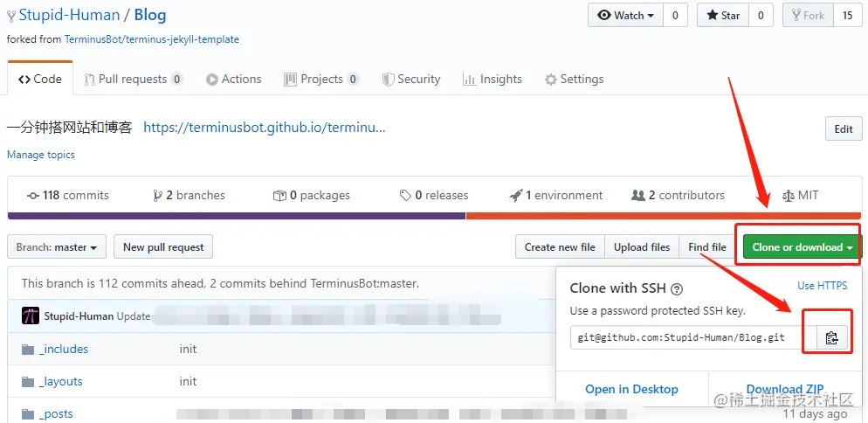View the 15 forks count
This screenshot has width=868, height=423.
pos(848,16)
